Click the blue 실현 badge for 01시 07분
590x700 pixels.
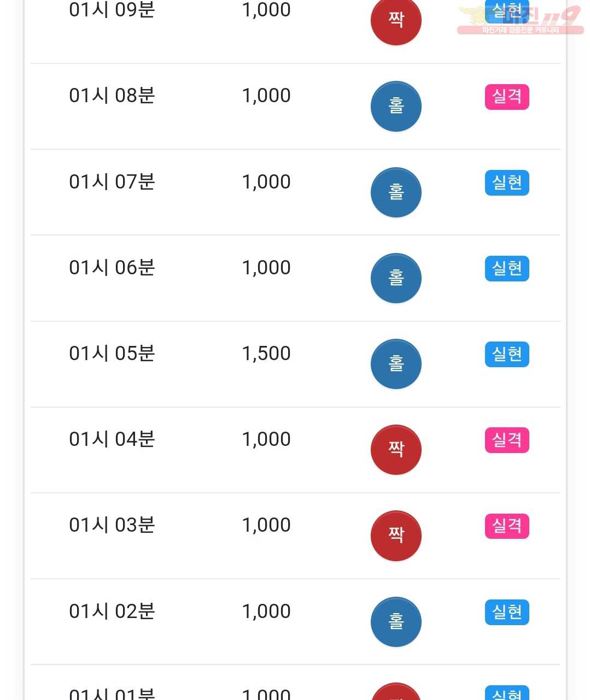(x=507, y=183)
